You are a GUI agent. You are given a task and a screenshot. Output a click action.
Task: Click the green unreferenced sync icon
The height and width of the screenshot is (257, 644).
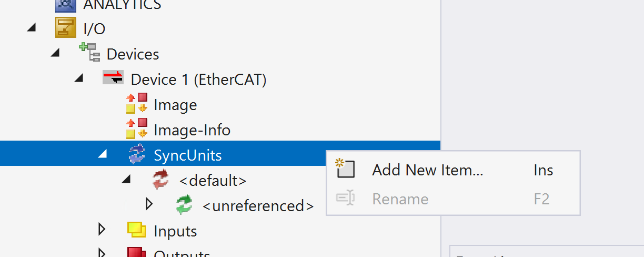coord(184,205)
